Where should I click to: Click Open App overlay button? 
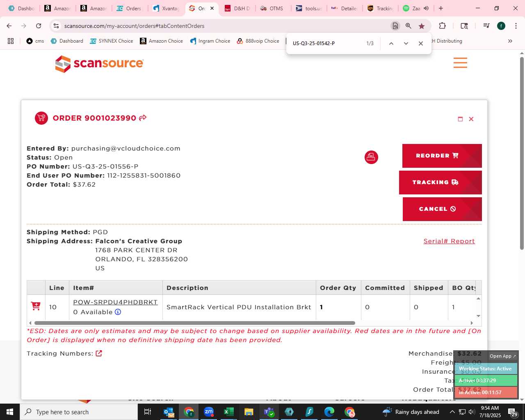[x=502, y=356]
